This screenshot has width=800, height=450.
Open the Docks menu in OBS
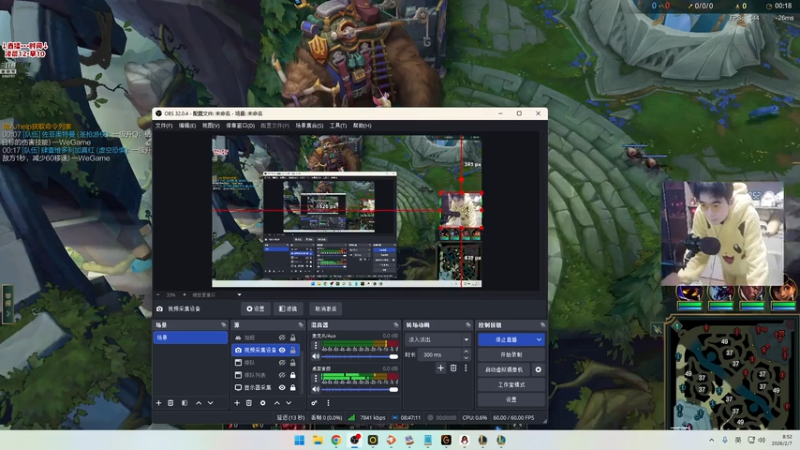(240, 126)
